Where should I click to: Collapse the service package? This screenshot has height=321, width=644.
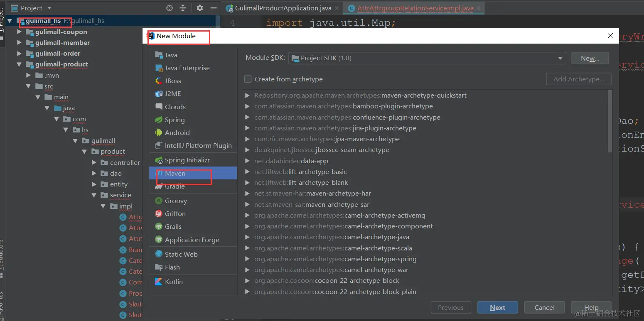(94, 195)
